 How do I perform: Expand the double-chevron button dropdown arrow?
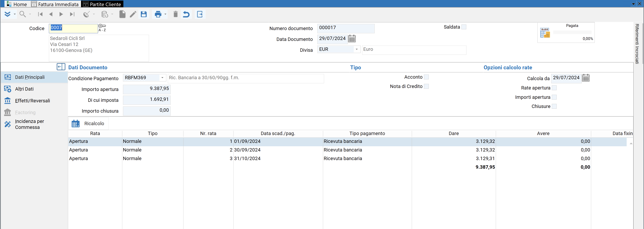(15, 14)
